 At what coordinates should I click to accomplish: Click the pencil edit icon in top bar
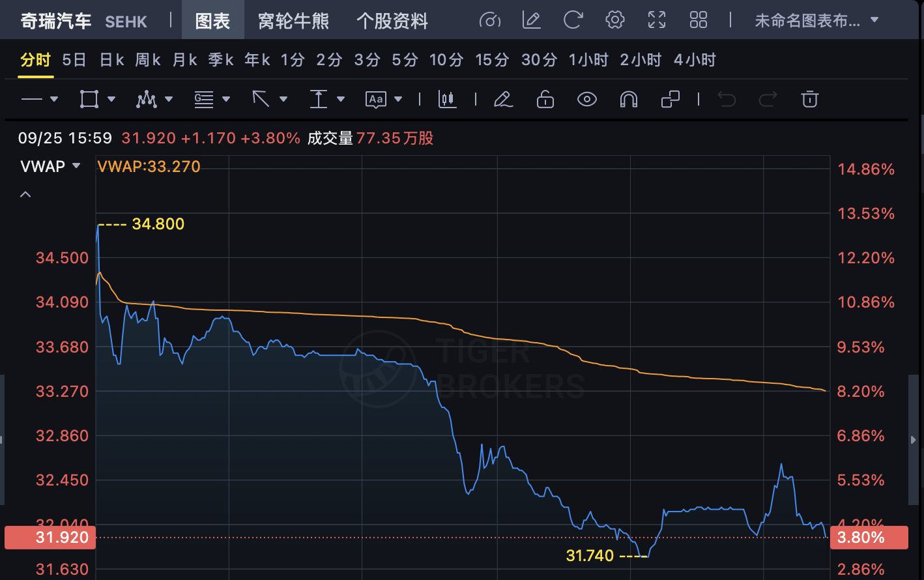pyautogui.click(x=532, y=20)
